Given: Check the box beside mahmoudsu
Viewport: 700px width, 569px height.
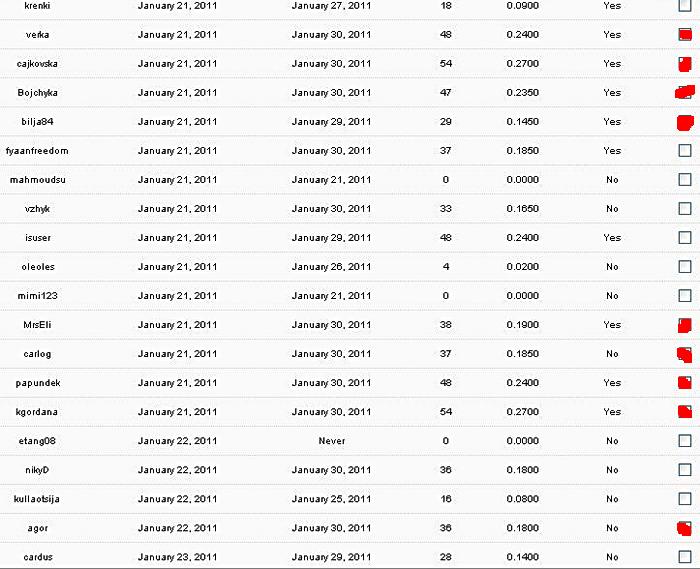Looking at the screenshot, I should tap(684, 179).
